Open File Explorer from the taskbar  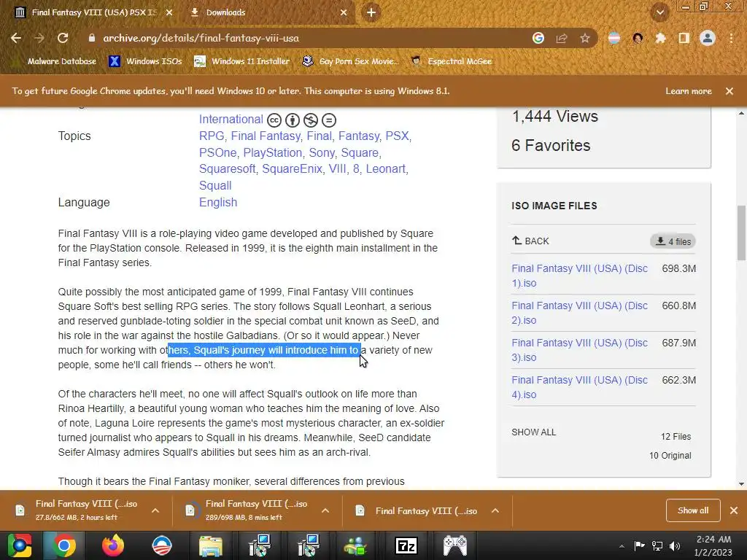point(211,545)
